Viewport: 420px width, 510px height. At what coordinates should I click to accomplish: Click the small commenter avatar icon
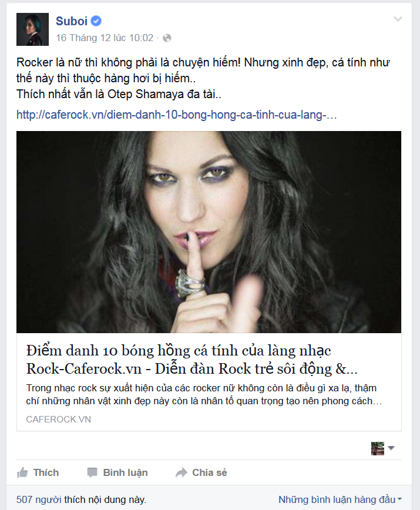(x=378, y=448)
